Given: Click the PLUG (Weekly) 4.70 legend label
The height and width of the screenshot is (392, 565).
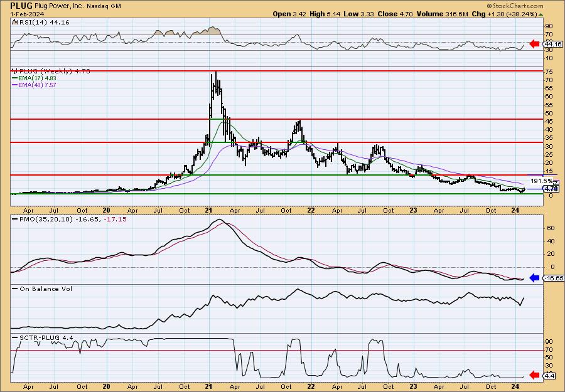Looking at the screenshot, I should [54, 71].
